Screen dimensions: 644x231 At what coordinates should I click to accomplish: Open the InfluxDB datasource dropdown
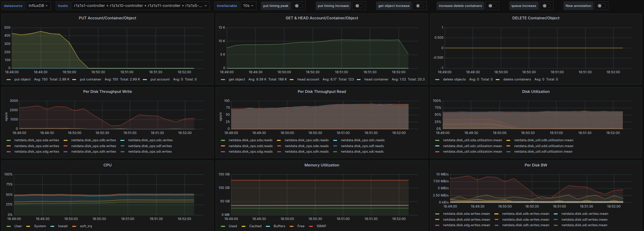pos(38,6)
